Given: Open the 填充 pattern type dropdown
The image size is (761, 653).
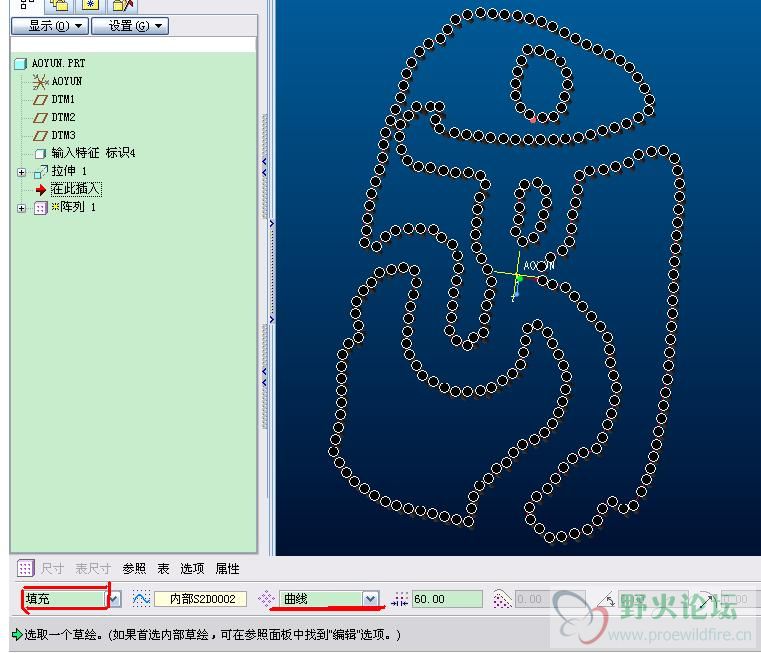Looking at the screenshot, I should pyautogui.click(x=114, y=599).
